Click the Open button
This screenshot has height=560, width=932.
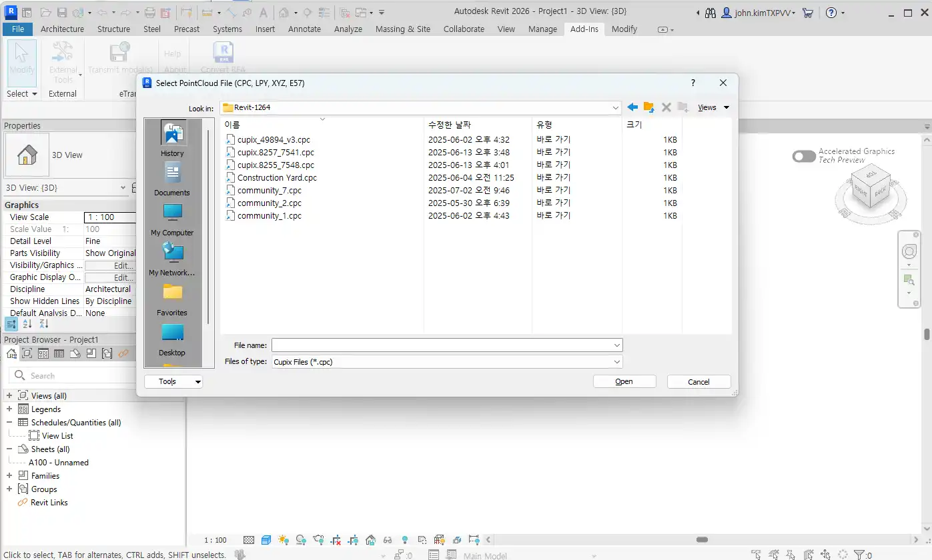[x=624, y=382]
